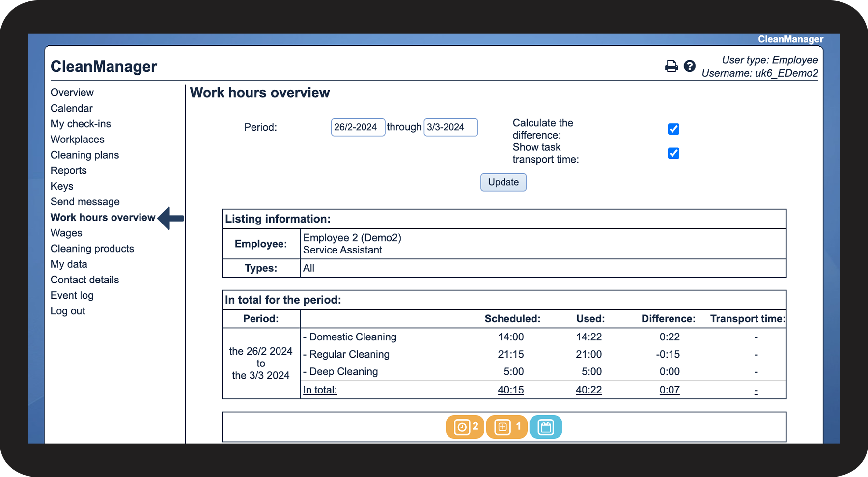Click the blue calendar icon button

pos(546,427)
